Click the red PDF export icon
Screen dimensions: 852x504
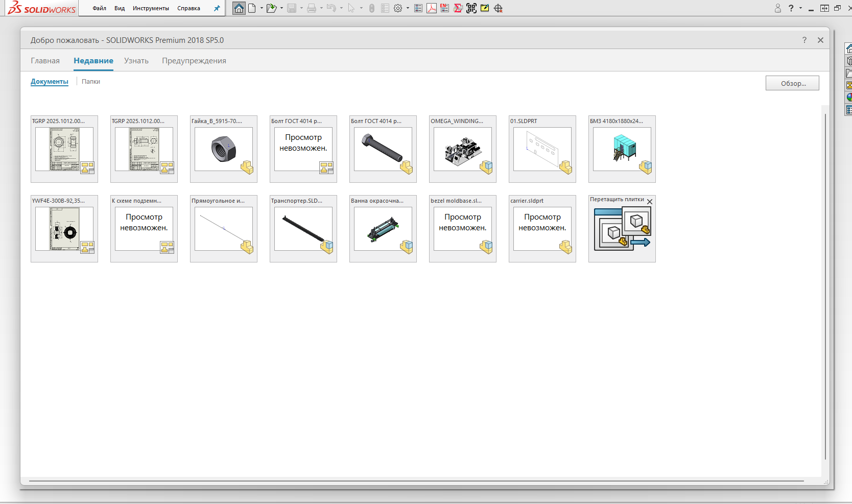(432, 8)
